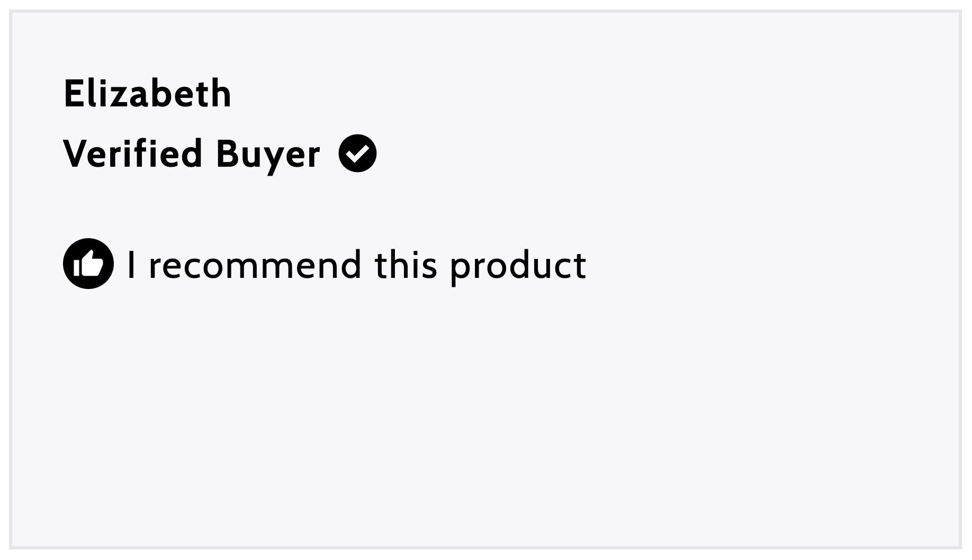Click the word "Verified"
The image size is (972, 560).
click(x=133, y=153)
